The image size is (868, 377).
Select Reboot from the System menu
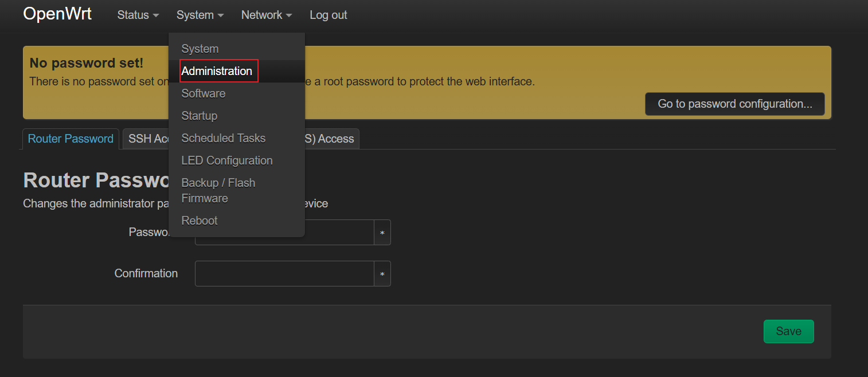point(199,221)
